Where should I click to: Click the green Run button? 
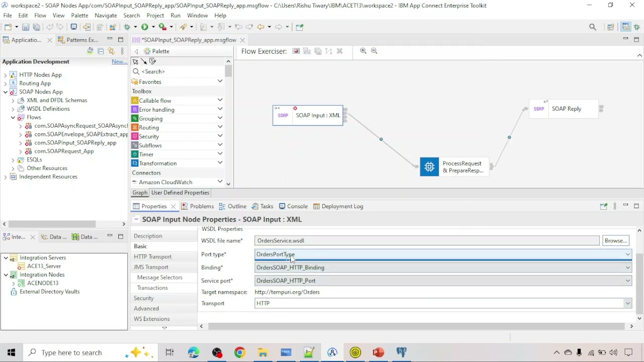point(145,27)
